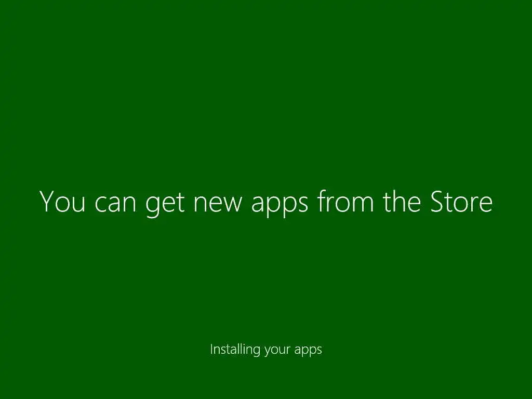This screenshot has height=399, width=532.
Task: Click the word 'get' in the headline
Action: click(165, 205)
